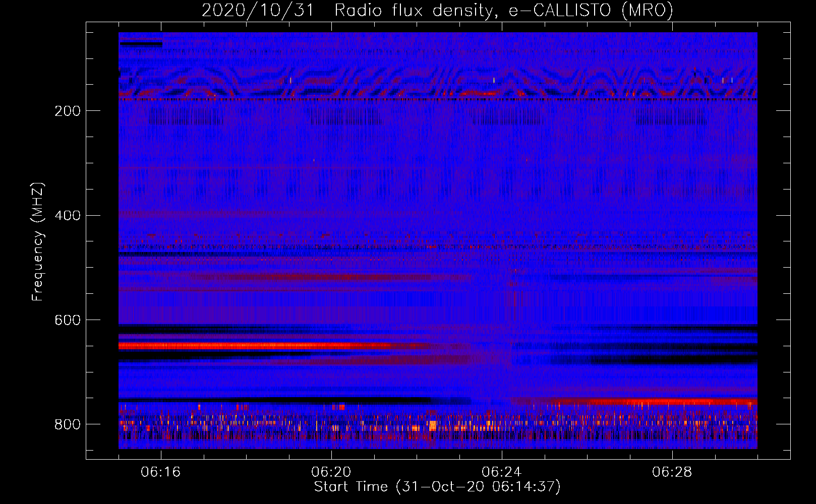
Task: Click the 'Frequency (MHZ)' axis label
Action: point(38,242)
